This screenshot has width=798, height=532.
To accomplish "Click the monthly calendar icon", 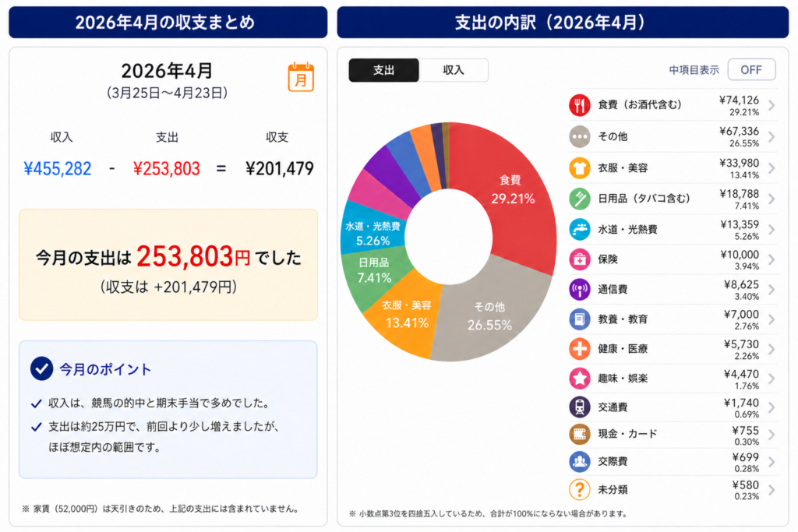I will 301,78.
